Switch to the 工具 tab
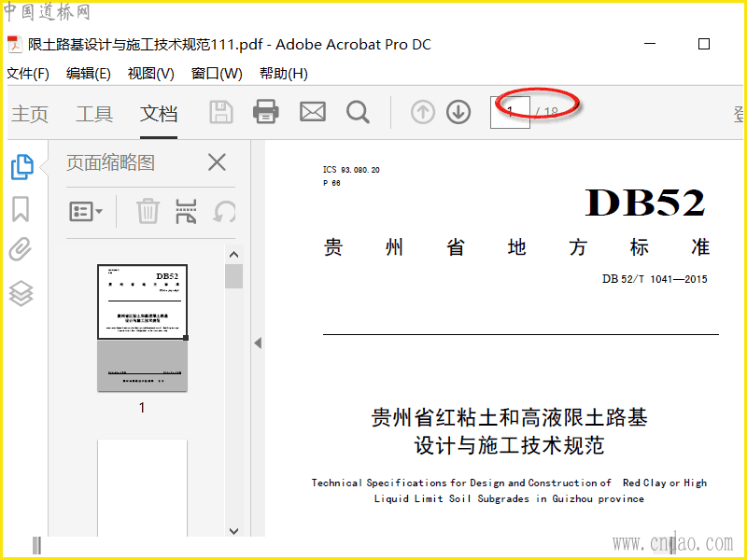The width and height of the screenshot is (747, 560). [94, 114]
